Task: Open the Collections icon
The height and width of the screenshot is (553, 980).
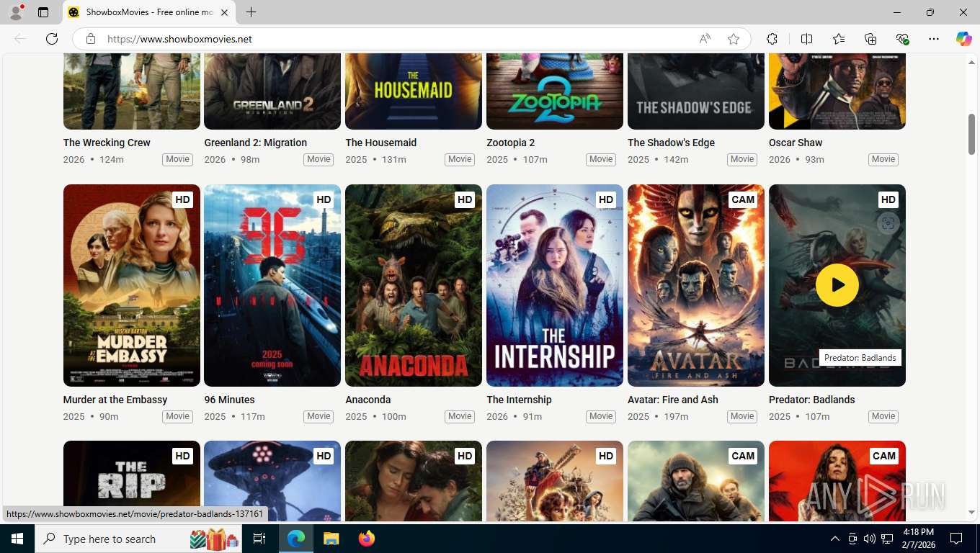Action: (x=870, y=39)
